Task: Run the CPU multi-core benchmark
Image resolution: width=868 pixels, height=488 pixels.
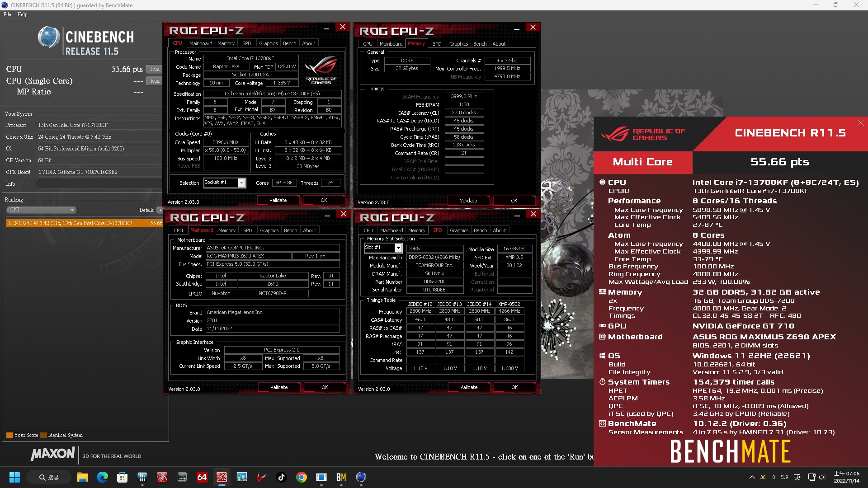Action: (155, 69)
